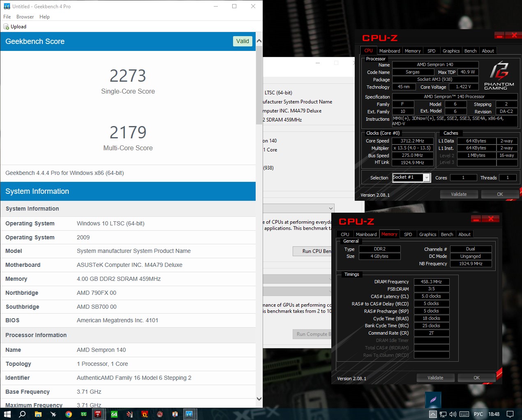Click the green Valid badge

coord(243,41)
